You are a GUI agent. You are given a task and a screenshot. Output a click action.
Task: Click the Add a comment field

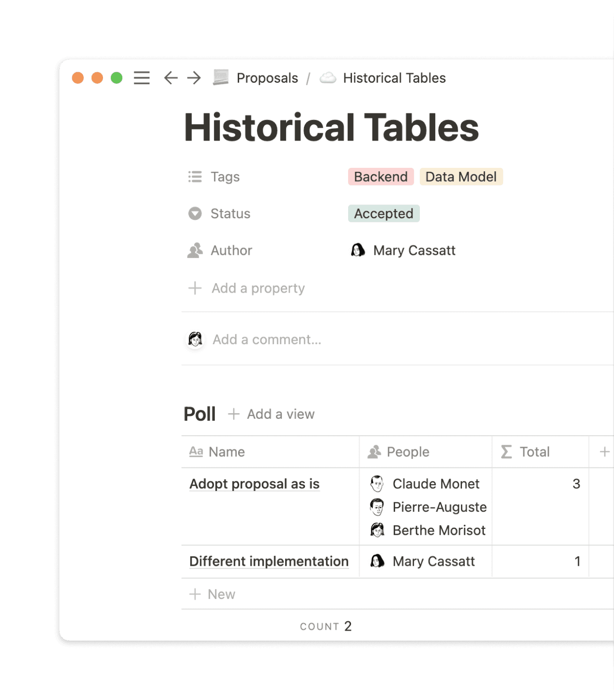(267, 339)
